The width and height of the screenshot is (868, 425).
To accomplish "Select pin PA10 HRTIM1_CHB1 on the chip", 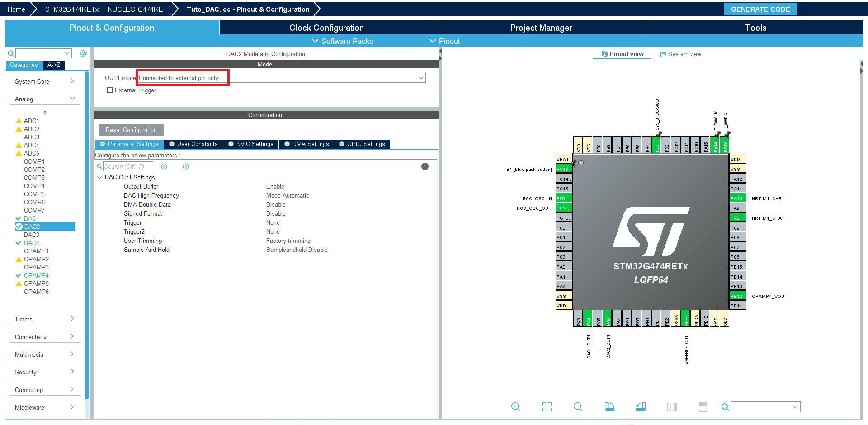I will click(x=738, y=198).
